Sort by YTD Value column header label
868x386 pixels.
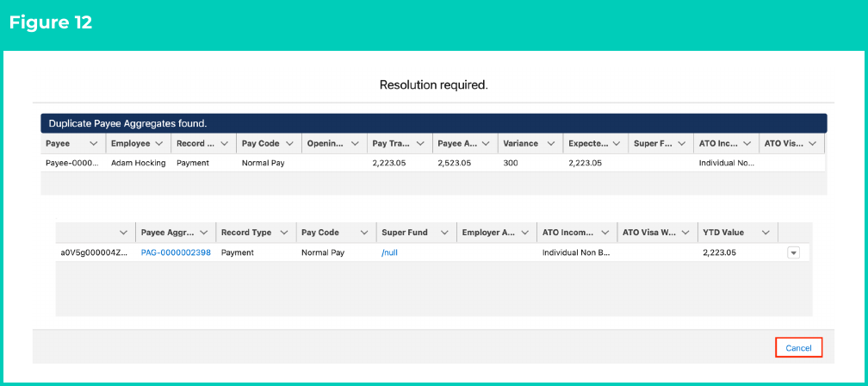pyautogui.click(x=723, y=233)
